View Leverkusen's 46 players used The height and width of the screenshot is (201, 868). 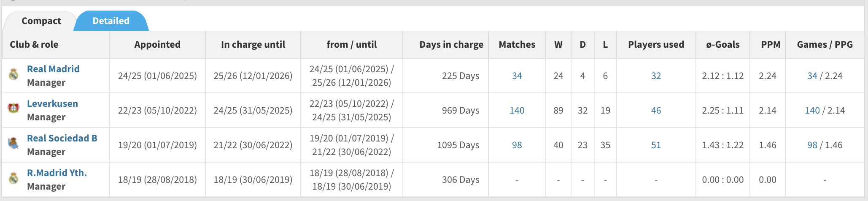(656, 111)
